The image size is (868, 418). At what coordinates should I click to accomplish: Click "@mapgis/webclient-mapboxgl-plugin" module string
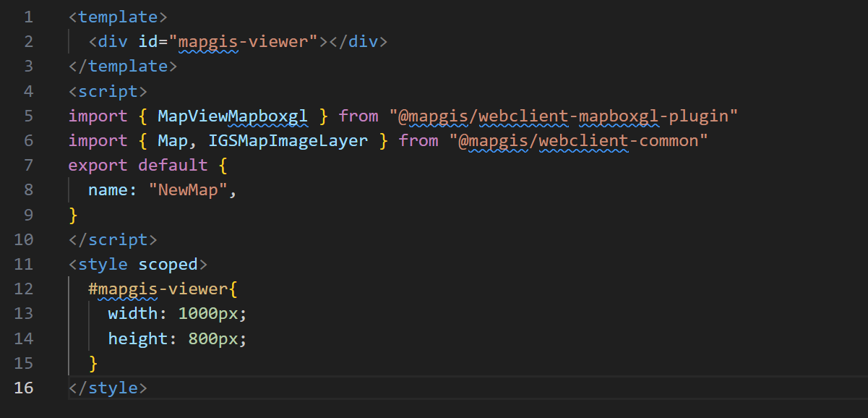coord(564,116)
